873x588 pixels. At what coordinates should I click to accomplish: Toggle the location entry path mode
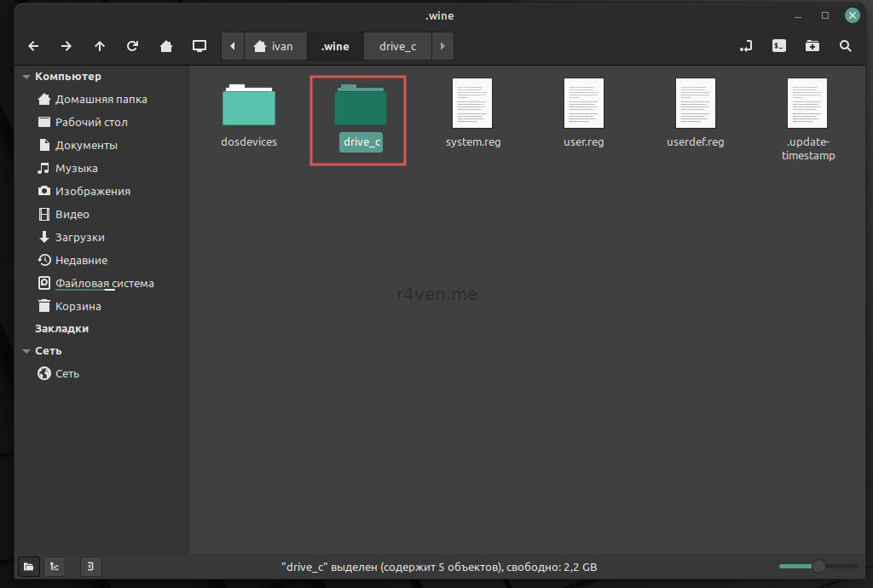746,46
